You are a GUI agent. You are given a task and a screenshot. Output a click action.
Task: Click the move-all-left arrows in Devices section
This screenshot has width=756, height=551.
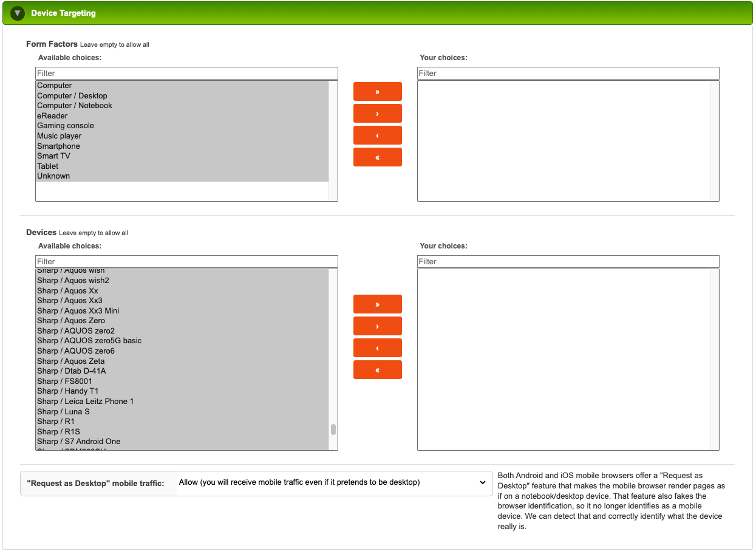tap(377, 369)
